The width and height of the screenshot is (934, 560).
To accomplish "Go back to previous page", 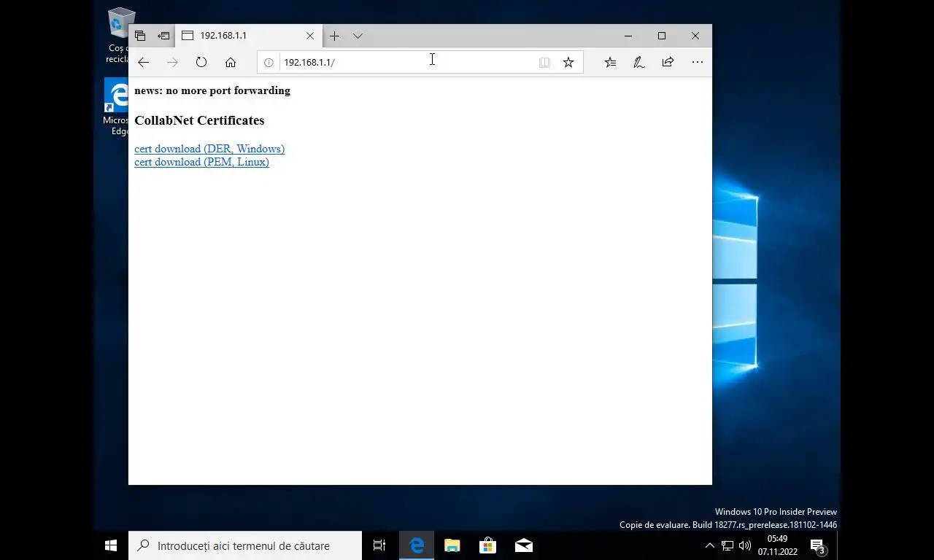I will (x=143, y=63).
